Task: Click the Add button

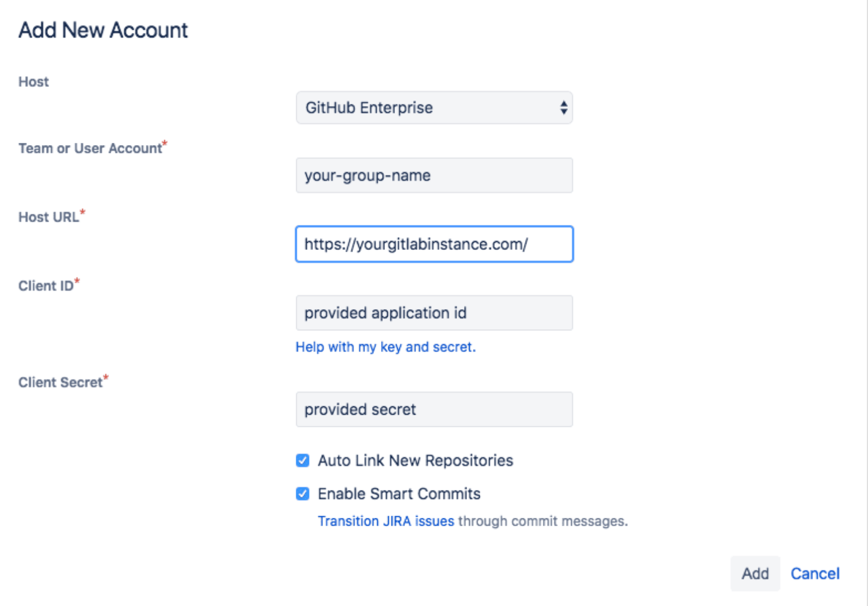Action: click(755, 573)
